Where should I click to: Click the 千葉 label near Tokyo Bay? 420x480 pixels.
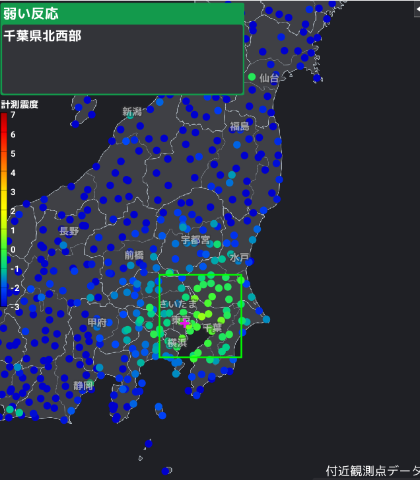point(212,328)
